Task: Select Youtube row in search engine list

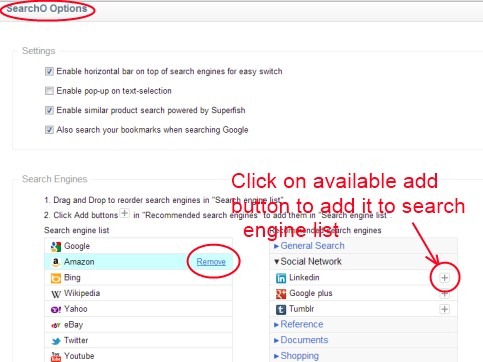Action: (x=138, y=355)
